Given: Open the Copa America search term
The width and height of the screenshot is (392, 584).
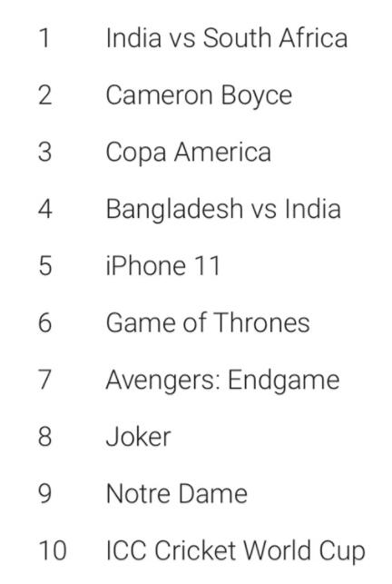Looking at the screenshot, I should [x=189, y=153].
